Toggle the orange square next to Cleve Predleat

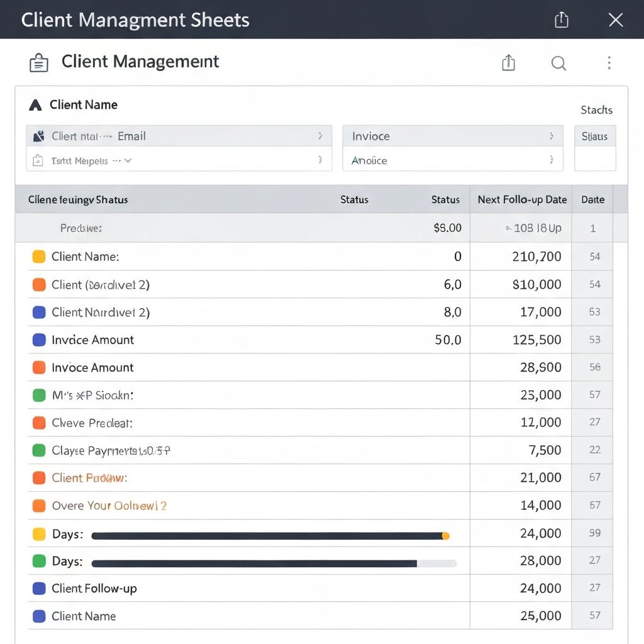pyautogui.click(x=38, y=423)
